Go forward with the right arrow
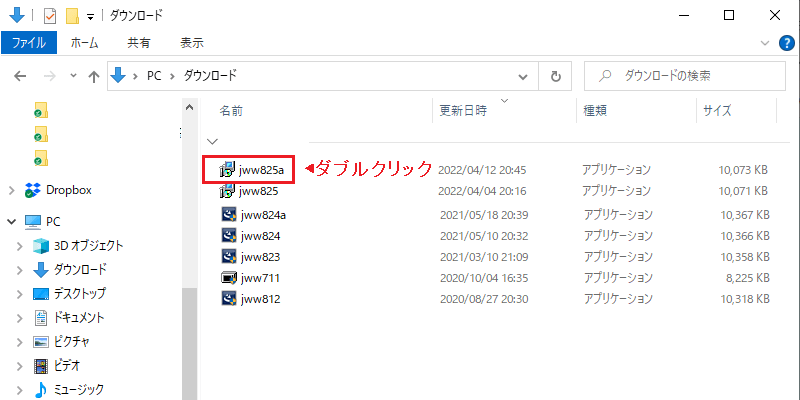Viewport: 800px width, 400px height. click(50, 77)
